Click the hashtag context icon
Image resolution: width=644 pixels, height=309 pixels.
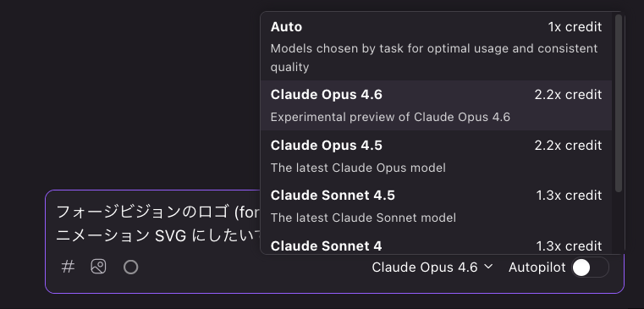tap(68, 267)
